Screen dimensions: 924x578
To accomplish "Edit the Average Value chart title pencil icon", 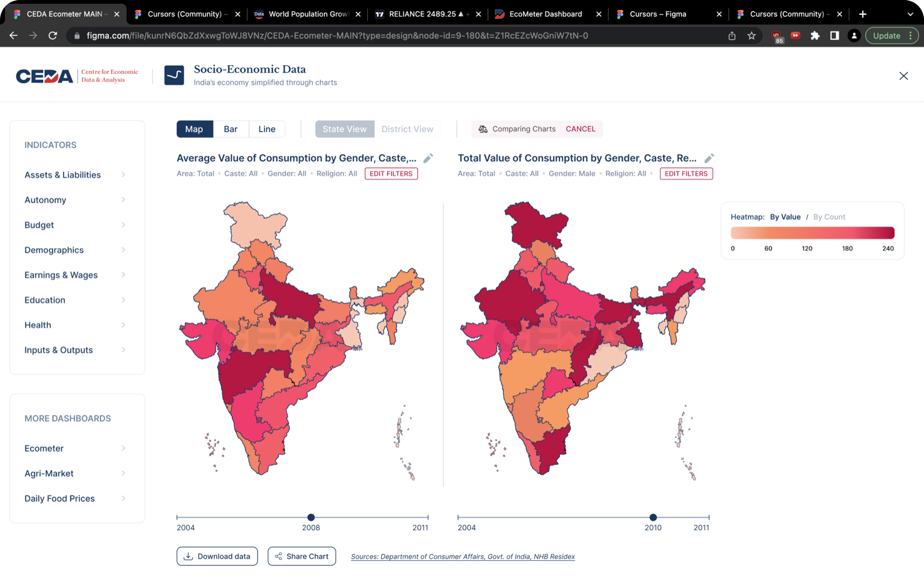I will 428,158.
